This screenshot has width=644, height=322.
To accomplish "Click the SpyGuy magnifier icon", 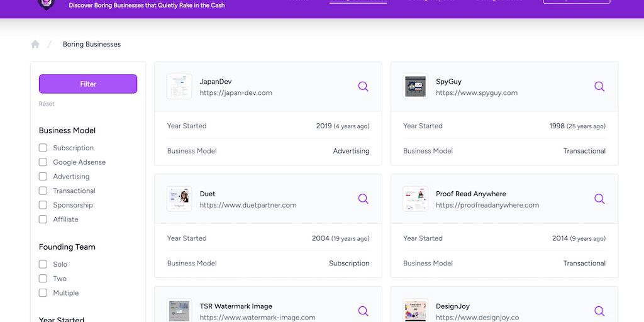I will pyautogui.click(x=599, y=87).
